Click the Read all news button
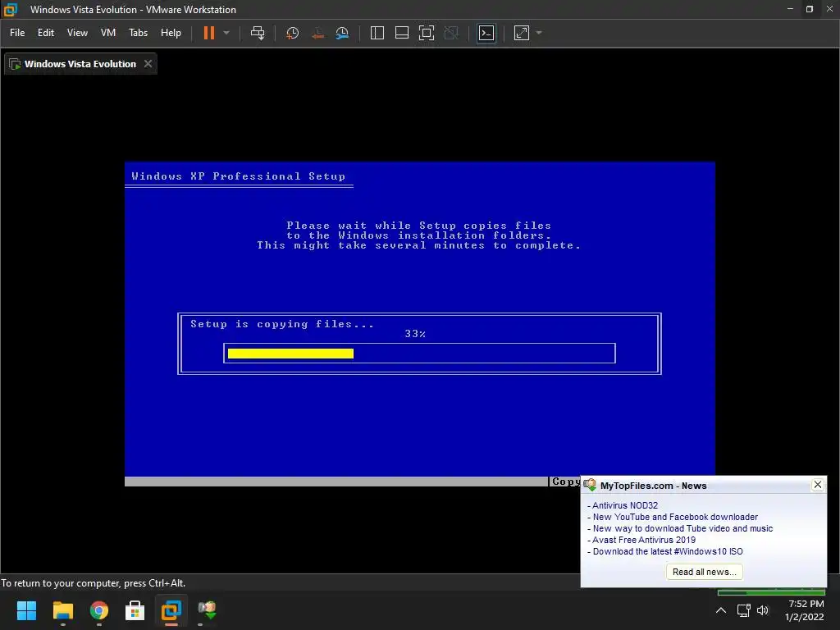 pos(705,572)
